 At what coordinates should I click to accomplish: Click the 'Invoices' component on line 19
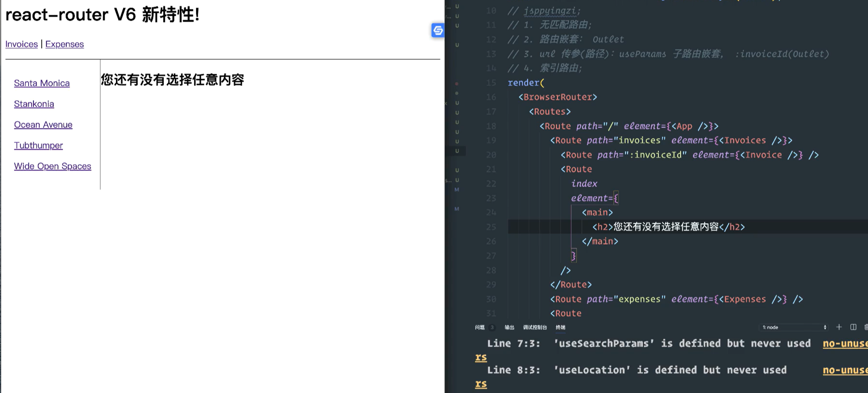click(745, 141)
